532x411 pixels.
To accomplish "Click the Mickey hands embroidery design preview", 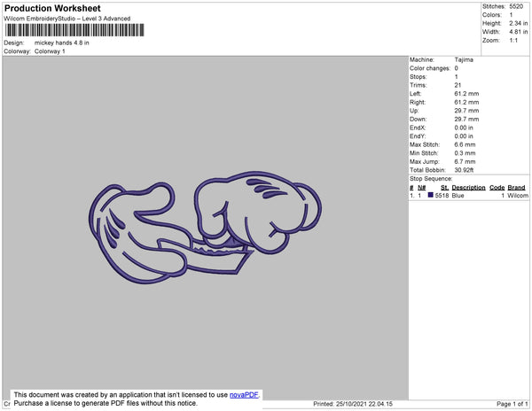I will (x=206, y=228).
